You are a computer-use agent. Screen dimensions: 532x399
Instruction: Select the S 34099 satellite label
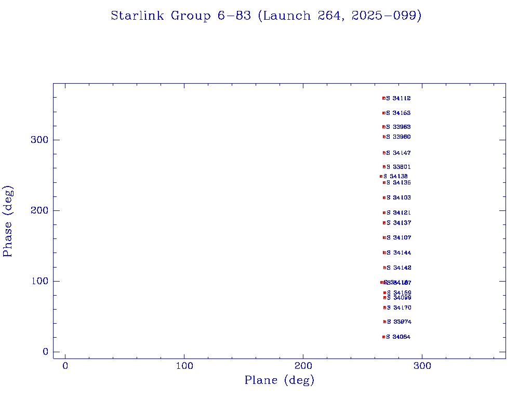click(x=400, y=298)
